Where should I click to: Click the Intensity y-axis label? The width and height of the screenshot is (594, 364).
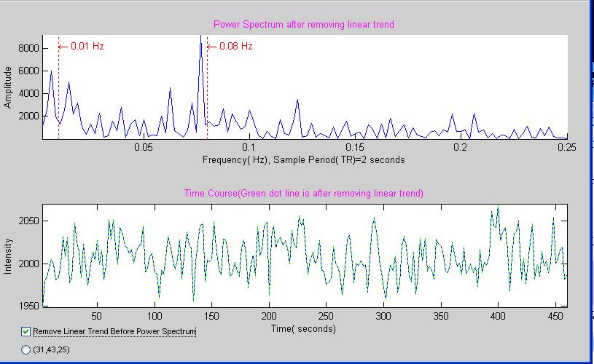(7, 256)
